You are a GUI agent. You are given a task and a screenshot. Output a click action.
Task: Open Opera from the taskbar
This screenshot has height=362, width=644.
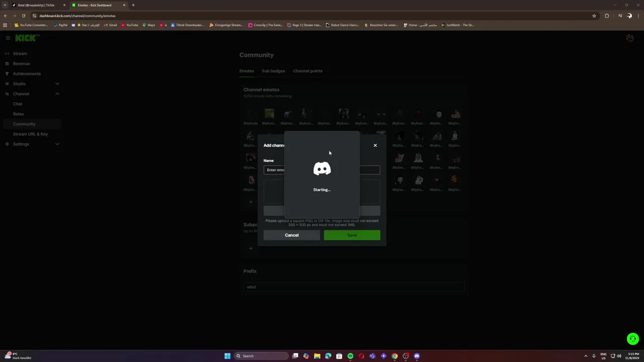[361, 356]
